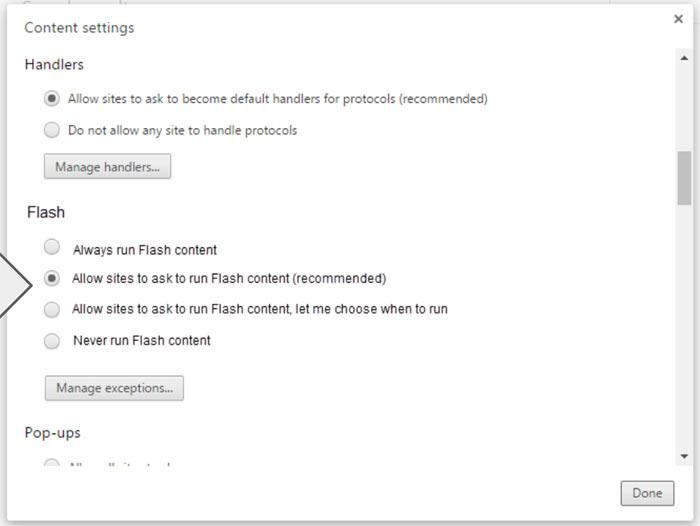Image resolution: width=700 pixels, height=526 pixels.
Task: Click the 'Handlers' section heading
Action: [54, 65]
